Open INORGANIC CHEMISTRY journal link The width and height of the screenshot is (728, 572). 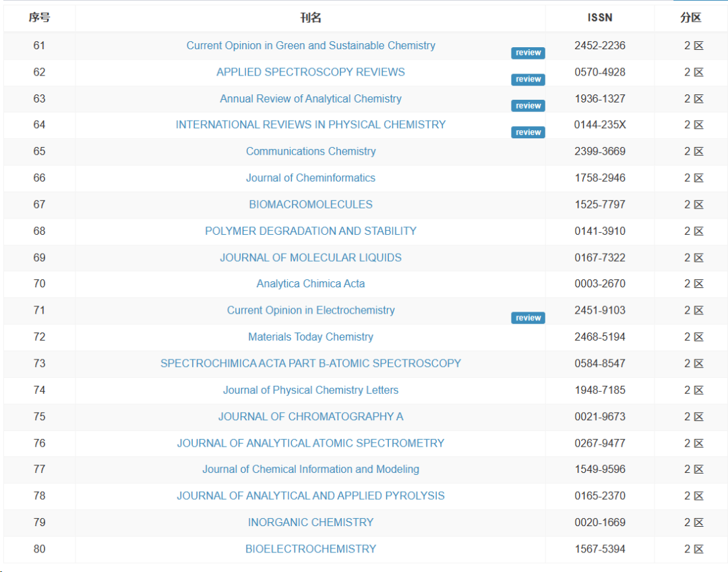[311, 522]
